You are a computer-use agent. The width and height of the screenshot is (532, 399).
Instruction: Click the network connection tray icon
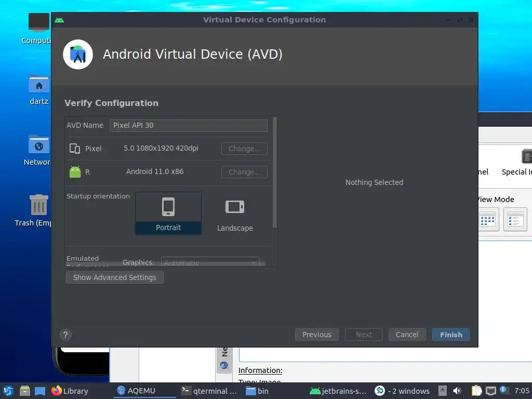[x=490, y=391]
